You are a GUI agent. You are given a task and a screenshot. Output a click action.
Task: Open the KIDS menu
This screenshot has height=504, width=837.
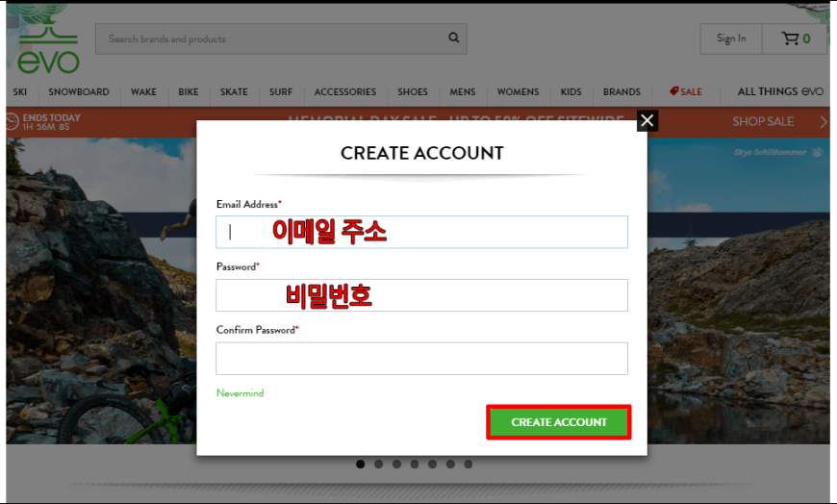click(x=571, y=91)
